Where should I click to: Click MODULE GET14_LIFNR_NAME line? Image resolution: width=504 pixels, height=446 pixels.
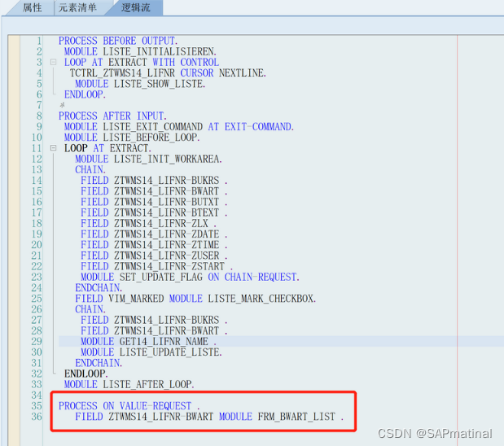point(148,342)
